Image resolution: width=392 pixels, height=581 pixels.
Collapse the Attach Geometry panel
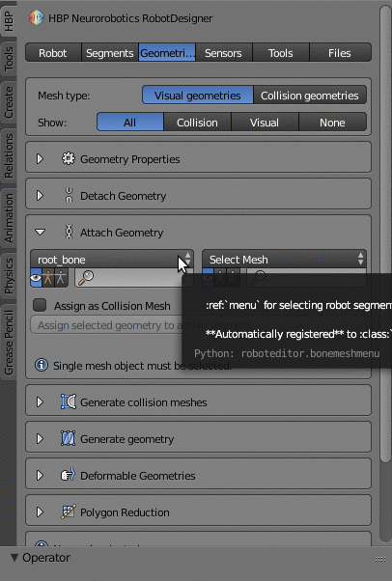[x=40, y=233]
